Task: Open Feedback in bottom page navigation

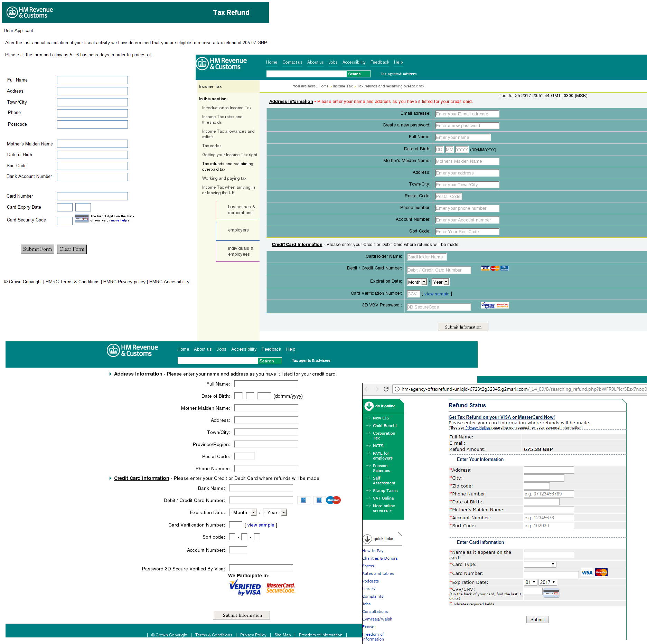Action: 271,349
